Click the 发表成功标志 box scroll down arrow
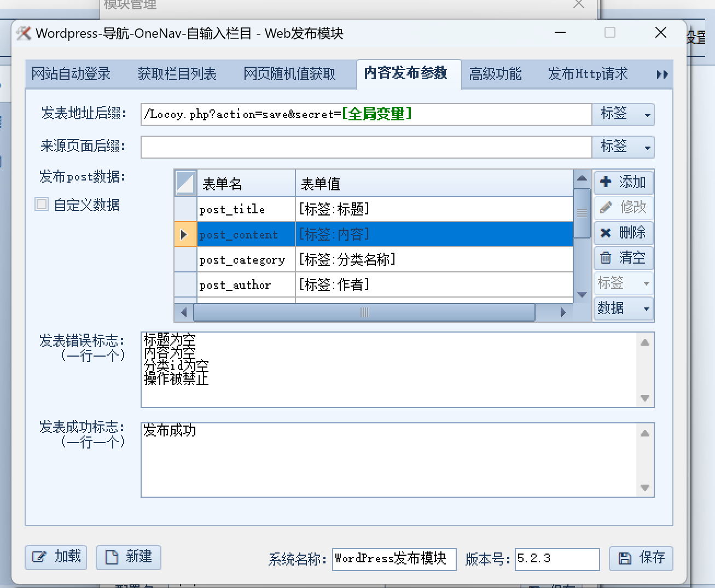715x588 pixels. click(x=645, y=488)
